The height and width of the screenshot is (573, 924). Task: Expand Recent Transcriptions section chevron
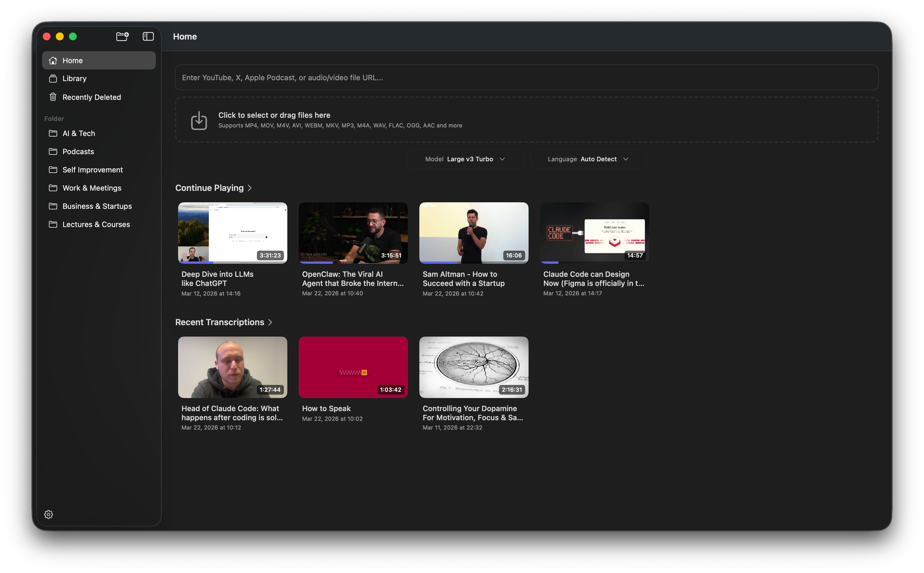pyautogui.click(x=270, y=322)
